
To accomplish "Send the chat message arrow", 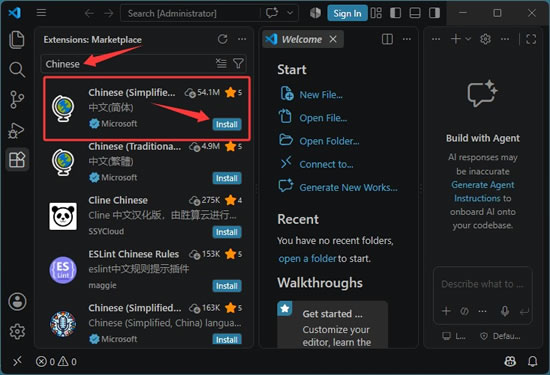I will coord(524,311).
